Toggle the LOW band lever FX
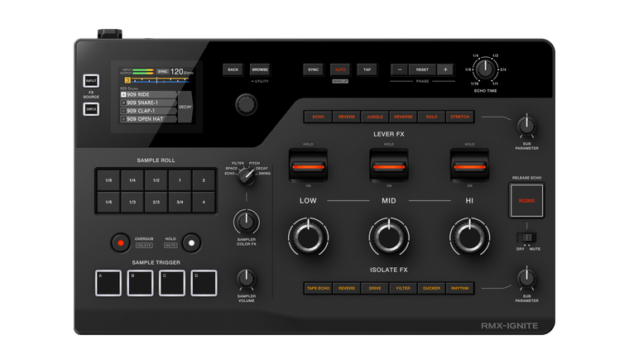This screenshot has width=629, height=364. 308,165
